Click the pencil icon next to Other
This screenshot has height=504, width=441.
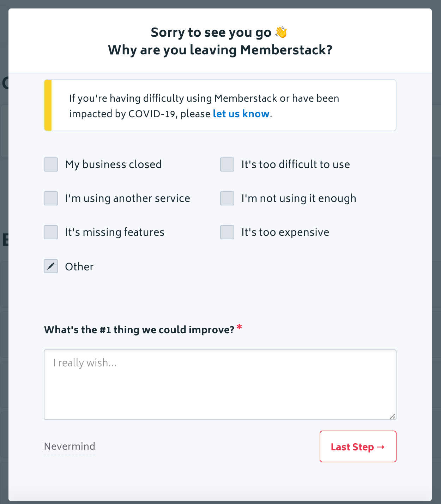51,266
